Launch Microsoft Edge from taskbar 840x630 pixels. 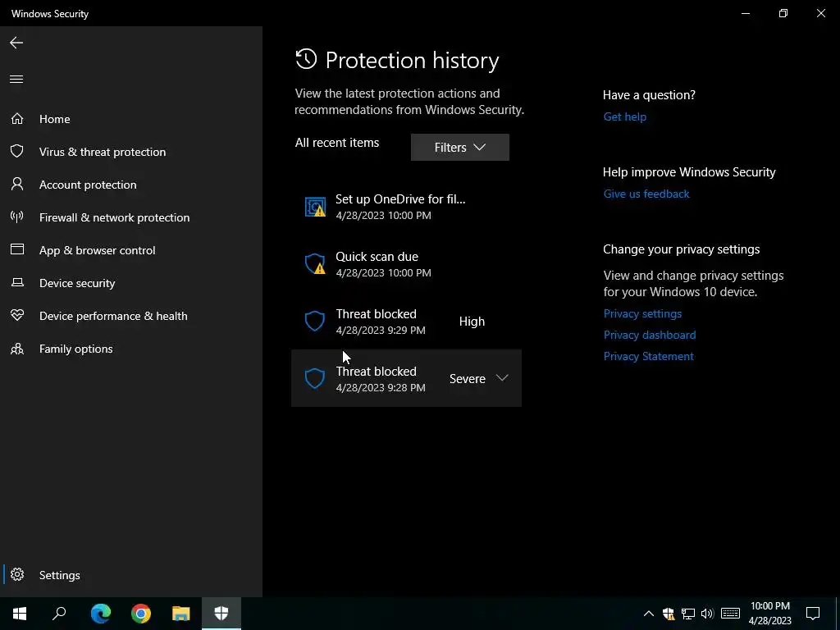pyautogui.click(x=101, y=614)
